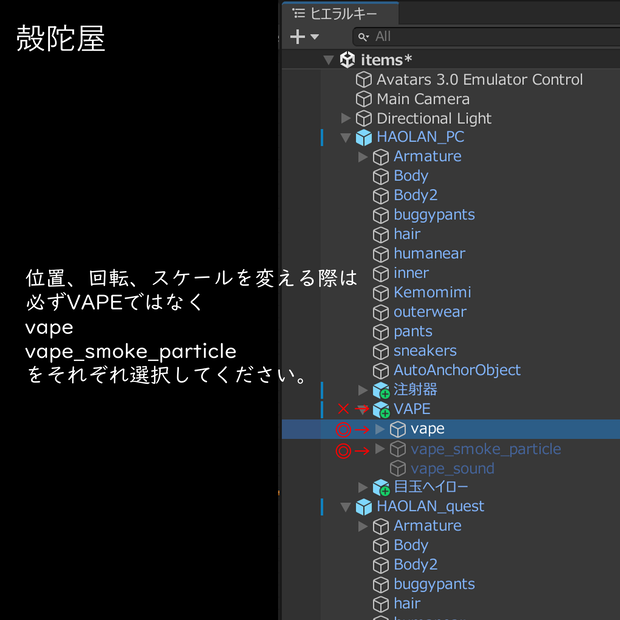The image size is (620, 620).
Task: Switch to the ヒエラルキー tab
Action: (340, 14)
